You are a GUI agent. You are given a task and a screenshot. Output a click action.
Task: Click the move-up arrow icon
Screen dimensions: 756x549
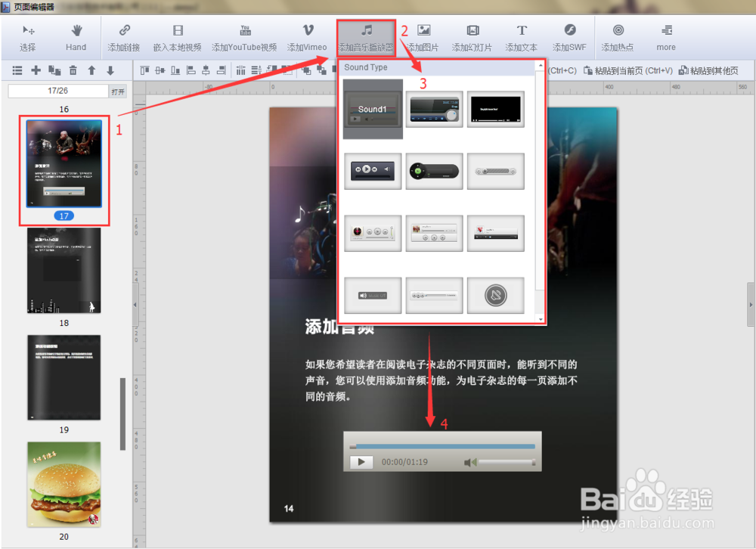point(91,70)
